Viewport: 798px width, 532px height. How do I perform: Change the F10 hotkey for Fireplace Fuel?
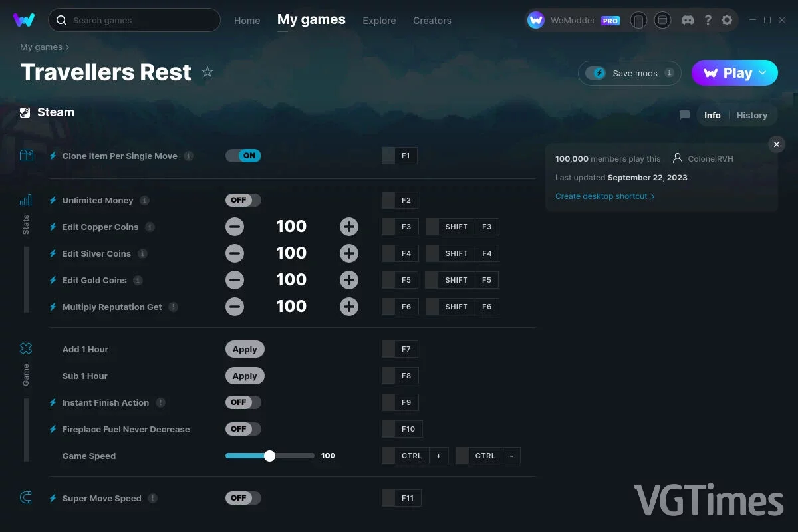click(402, 429)
